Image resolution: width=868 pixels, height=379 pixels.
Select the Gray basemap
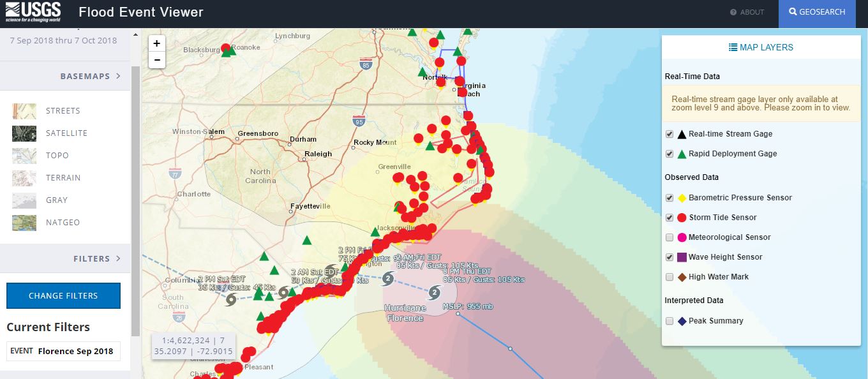(24, 200)
